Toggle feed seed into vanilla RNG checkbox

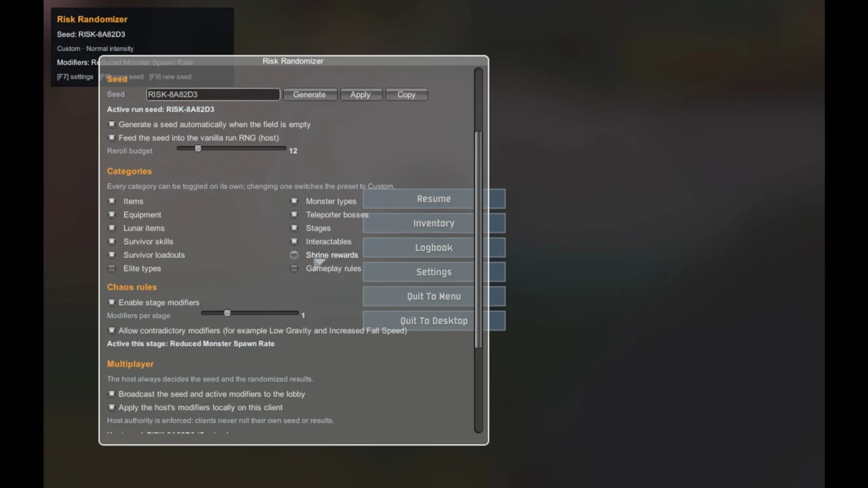click(112, 138)
